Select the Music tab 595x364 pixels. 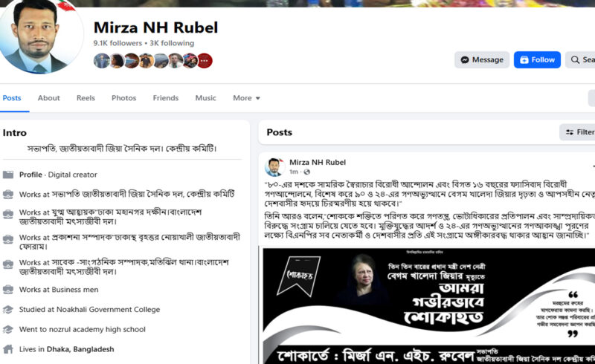click(206, 98)
